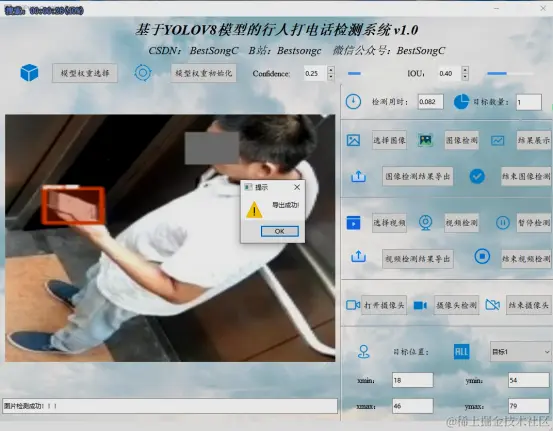Decrease IOU with down arrow
This screenshot has width=554, height=432.
click(x=465, y=77)
